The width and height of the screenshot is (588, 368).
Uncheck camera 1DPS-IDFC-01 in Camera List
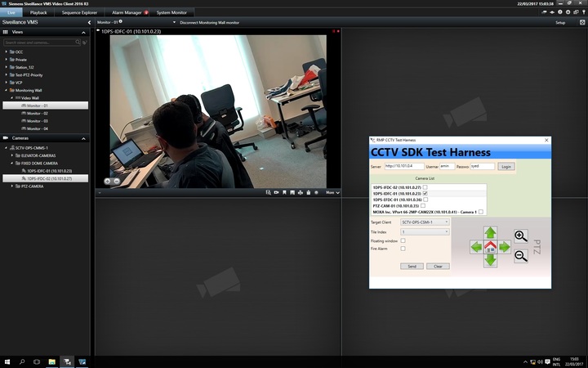[425, 193]
